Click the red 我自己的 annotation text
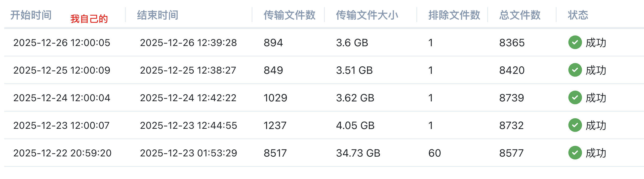644x179 pixels. click(89, 19)
